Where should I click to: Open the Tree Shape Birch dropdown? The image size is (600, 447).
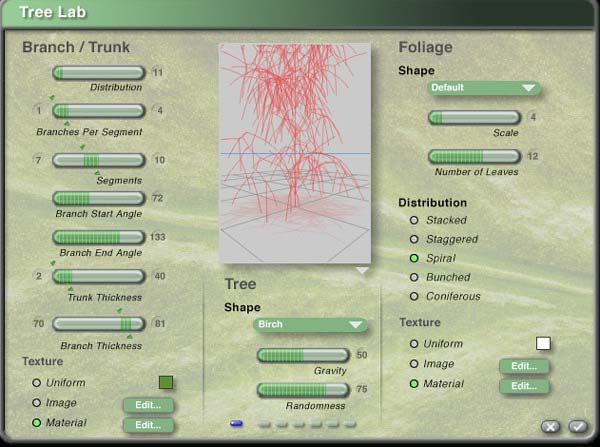tap(310, 325)
